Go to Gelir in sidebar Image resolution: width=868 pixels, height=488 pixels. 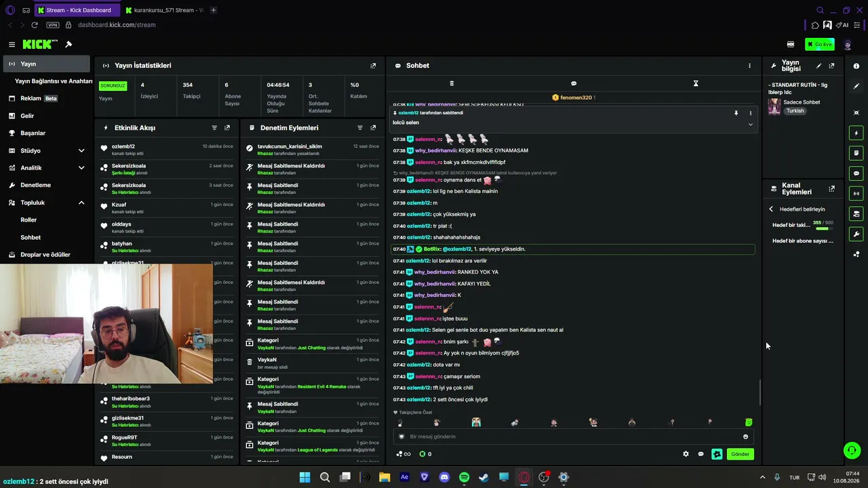click(45, 116)
